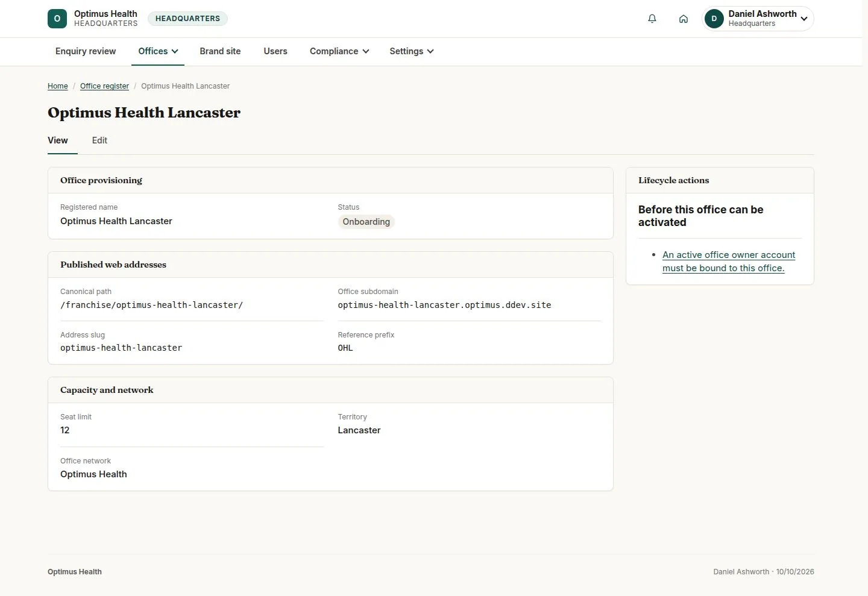Viewport: 868px width, 596px height.
Task: Open the active office owner account link
Action: 729,262
